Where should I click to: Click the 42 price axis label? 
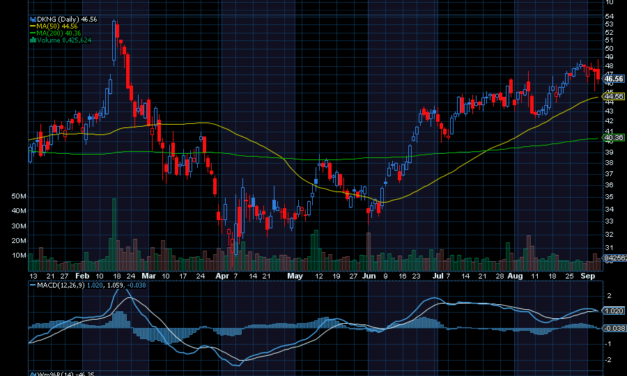(x=609, y=121)
